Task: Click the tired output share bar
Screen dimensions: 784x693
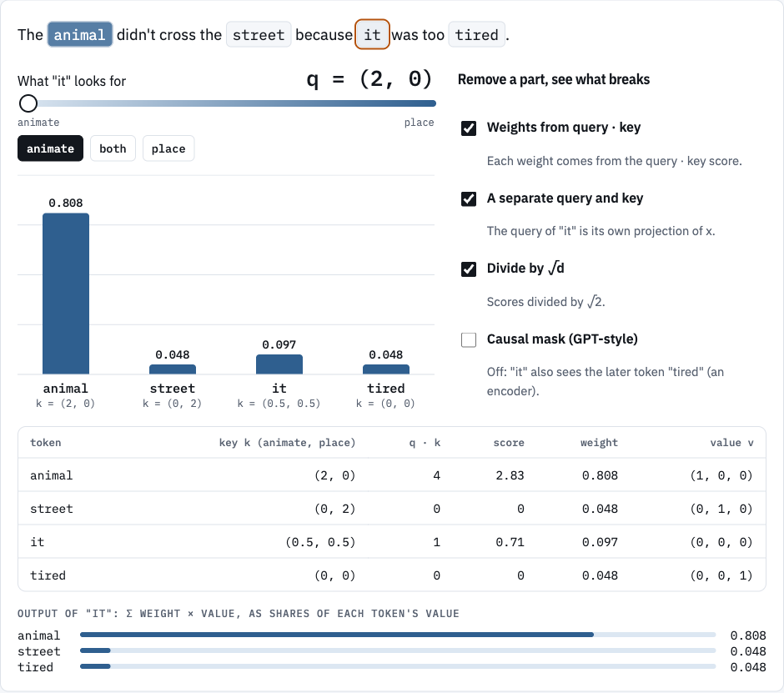Action: coord(398,666)
